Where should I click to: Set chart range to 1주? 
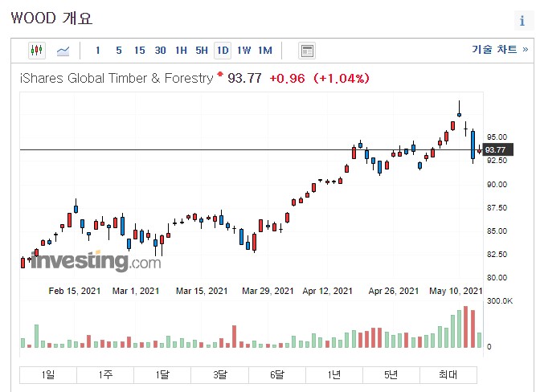pos(105,375)
